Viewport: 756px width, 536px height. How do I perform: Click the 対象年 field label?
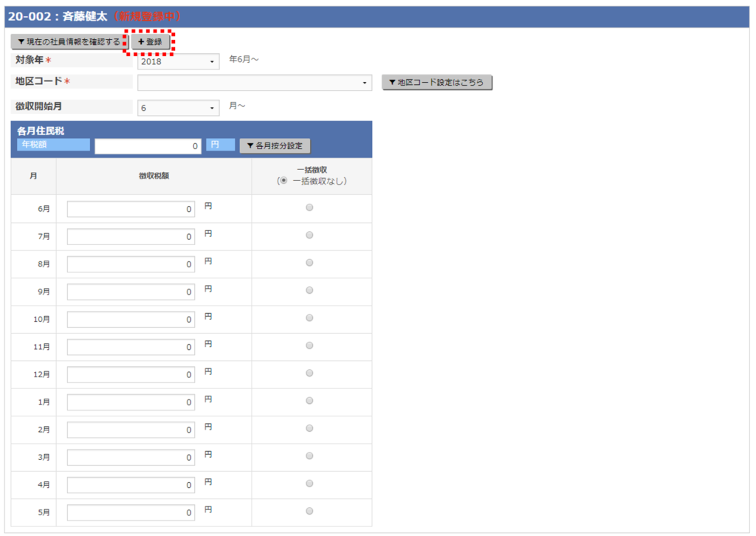pos(30,60)
